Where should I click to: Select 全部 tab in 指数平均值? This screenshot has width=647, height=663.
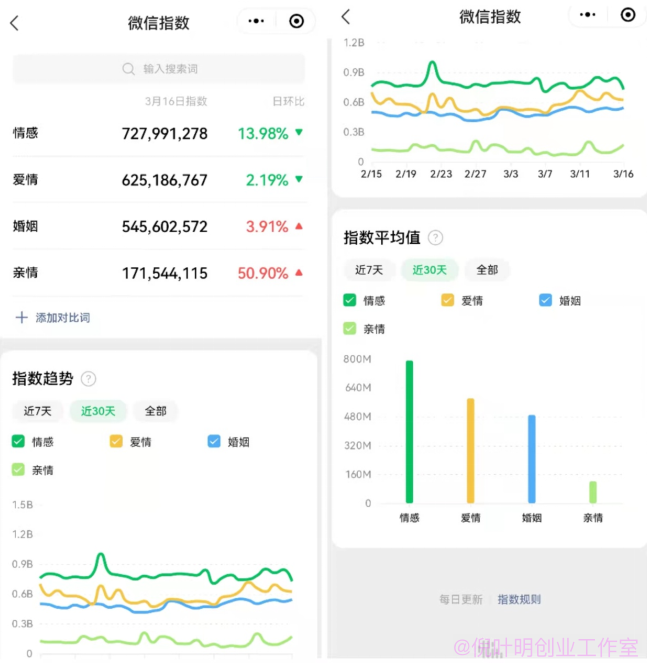487,270
